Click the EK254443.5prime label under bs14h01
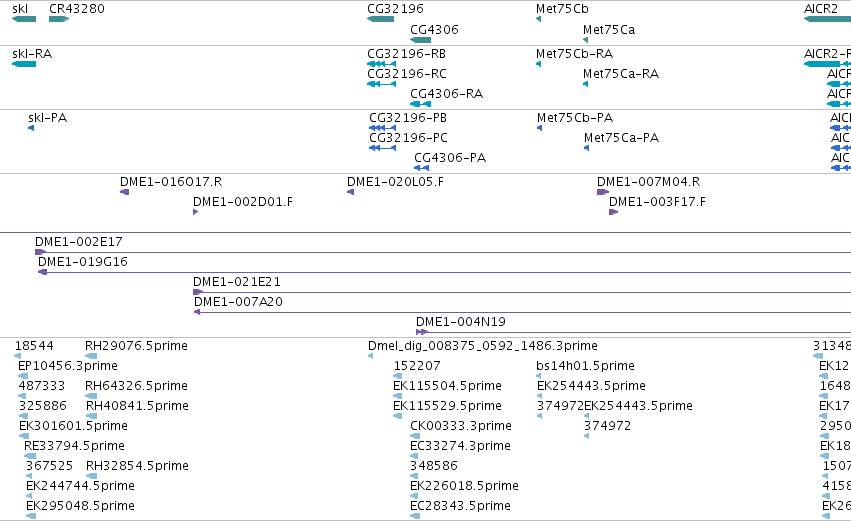The height and width of the screenshot is (521, 851). pos(592,386)
